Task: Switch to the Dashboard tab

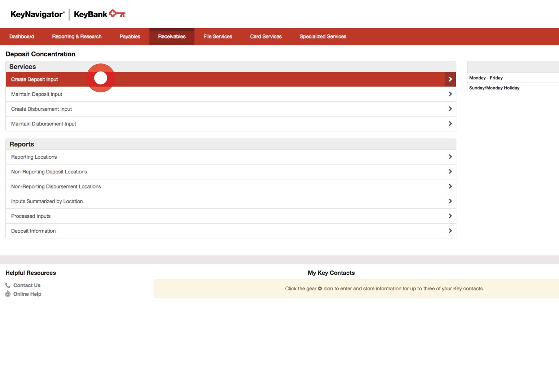Action: (22, 36)
